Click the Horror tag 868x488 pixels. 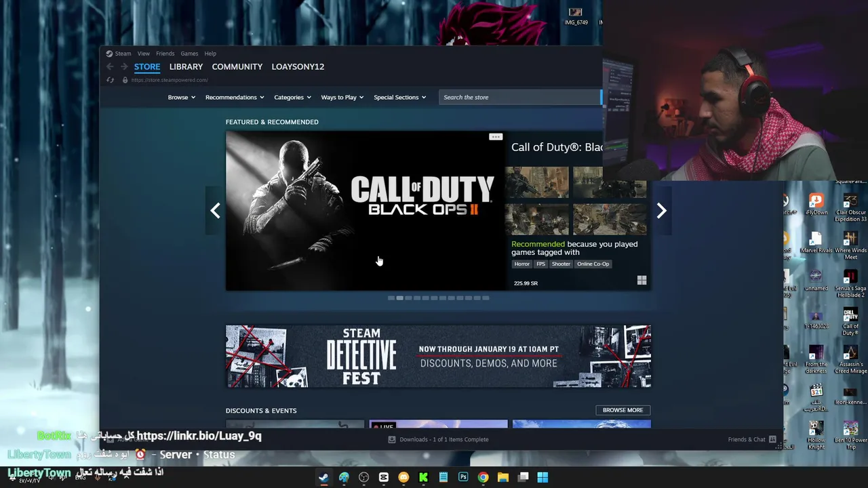tap(521, 264)
